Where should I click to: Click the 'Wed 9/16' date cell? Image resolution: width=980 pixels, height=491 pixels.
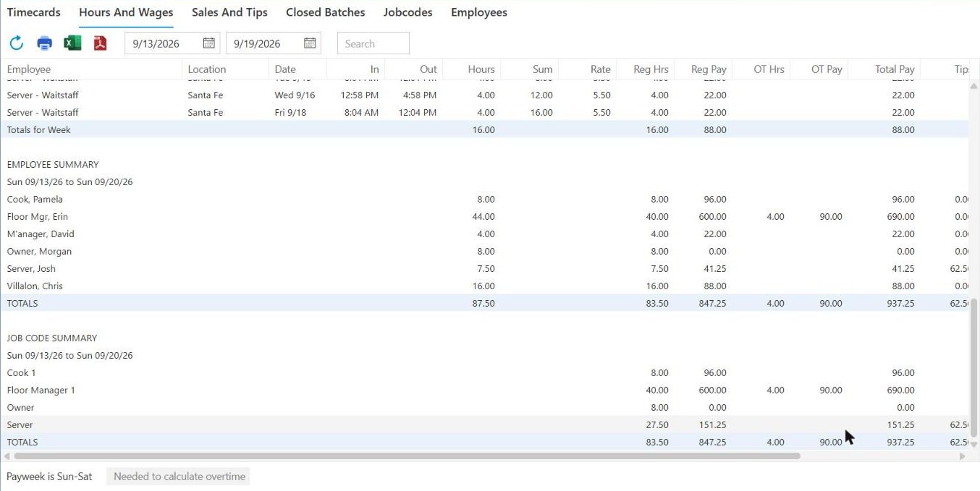coord(294,95)
